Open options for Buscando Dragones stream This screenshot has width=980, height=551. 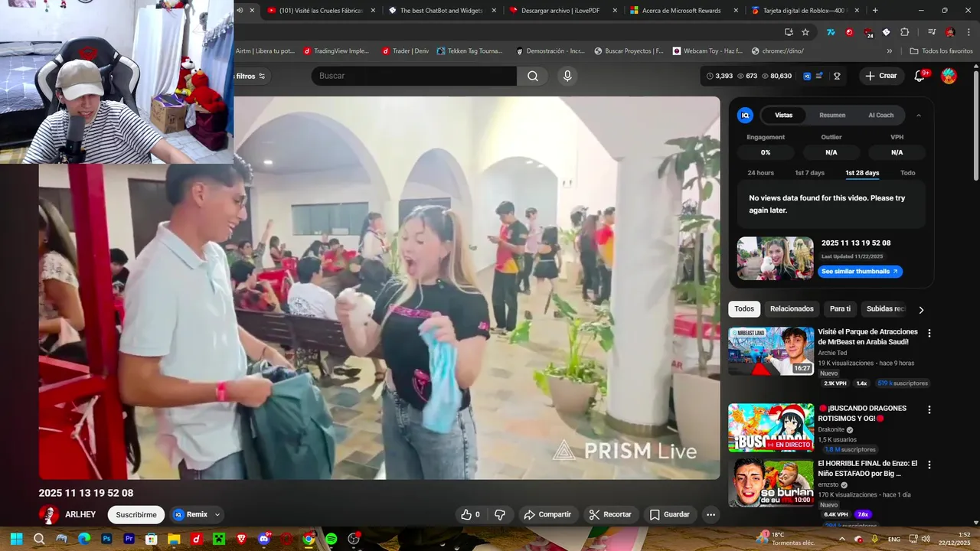tap(929, 409)
